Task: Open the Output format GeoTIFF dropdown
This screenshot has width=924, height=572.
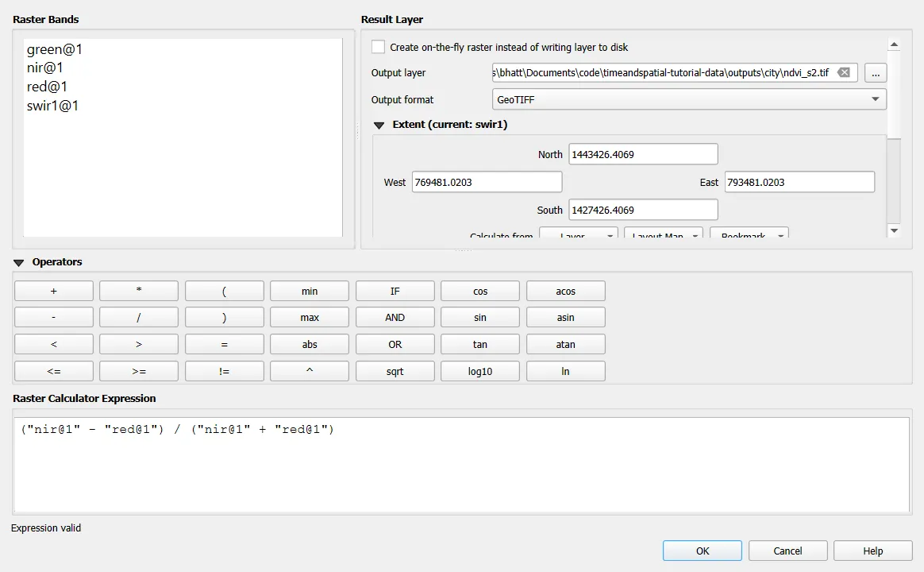Action: pos(689,99)
